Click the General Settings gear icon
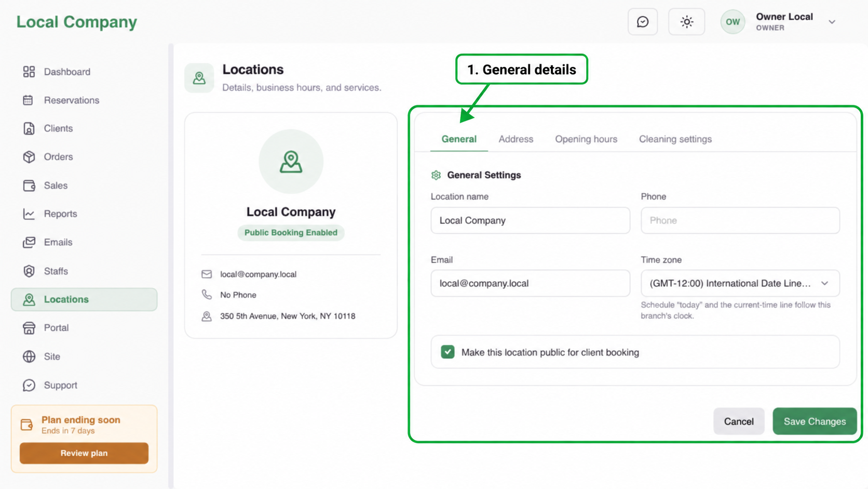868x489 pixels. point(436,175)
